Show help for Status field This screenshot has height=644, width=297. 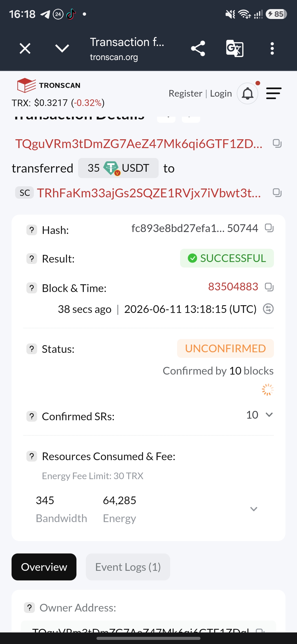(x=32, y=349)
